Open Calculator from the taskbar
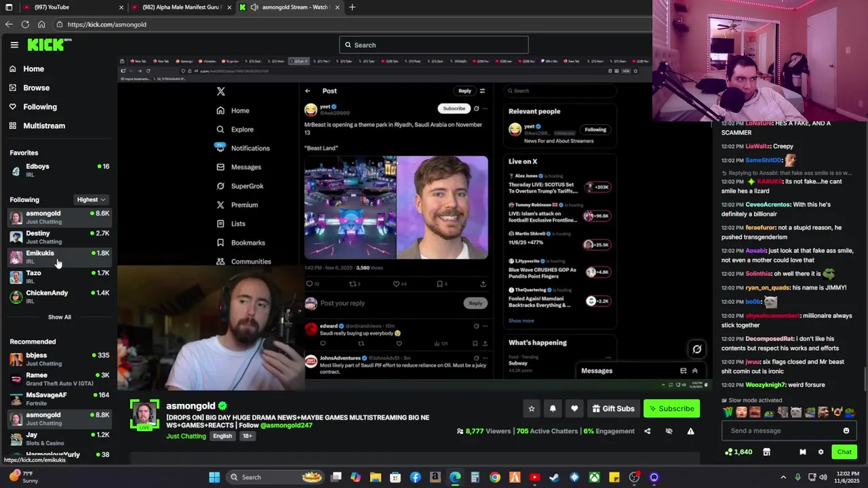This screenshot has width=868, height=488. [x=475, y=477]
